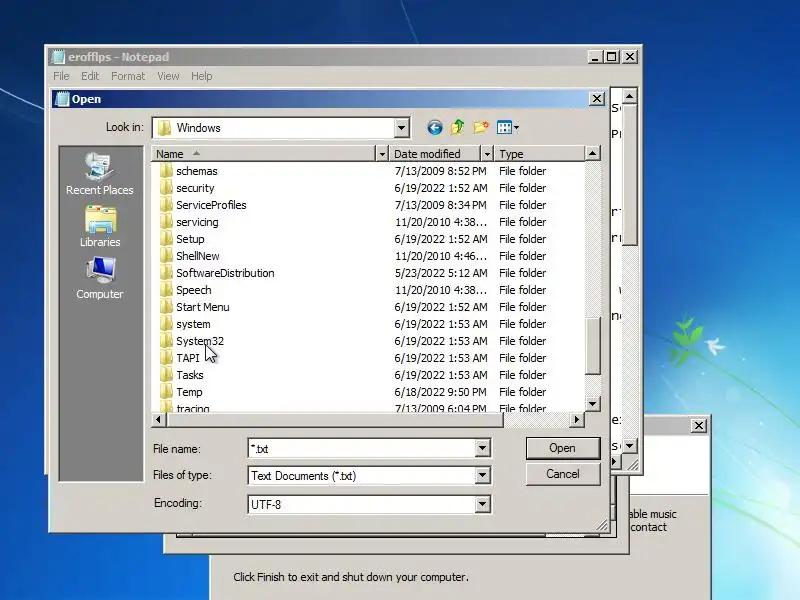Expand the Encoding dropdown
The width and height of the screenshot is (800, 600).
coord(482,505)
